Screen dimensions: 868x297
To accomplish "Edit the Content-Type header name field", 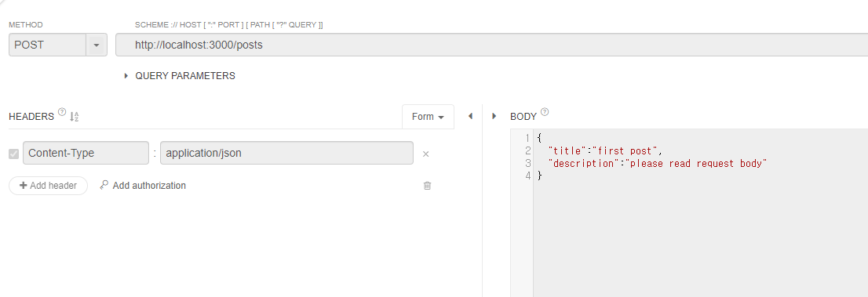I will coord(86,153).
